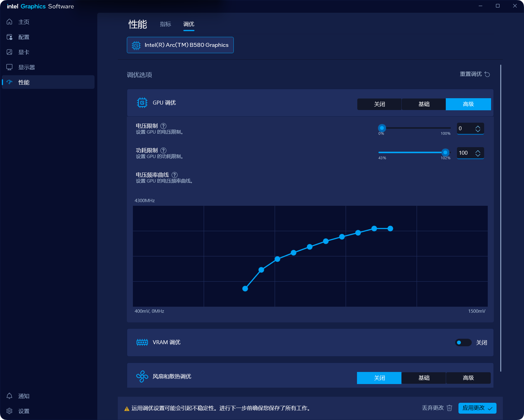Screen dimensions: 524x420
Task: Switch to the 调优 tab
Action: [x=189, y=24]
